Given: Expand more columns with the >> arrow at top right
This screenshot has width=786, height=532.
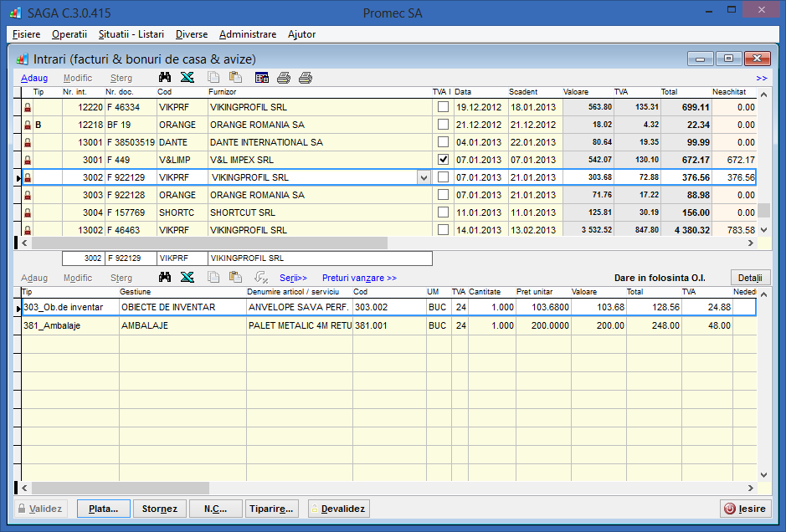Looking at the screenshot, I should point(761,78).
